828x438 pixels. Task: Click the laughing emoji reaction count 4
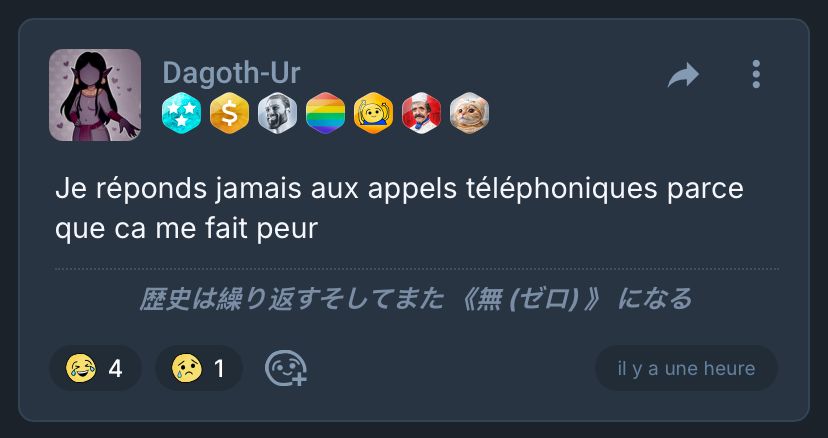116,369
